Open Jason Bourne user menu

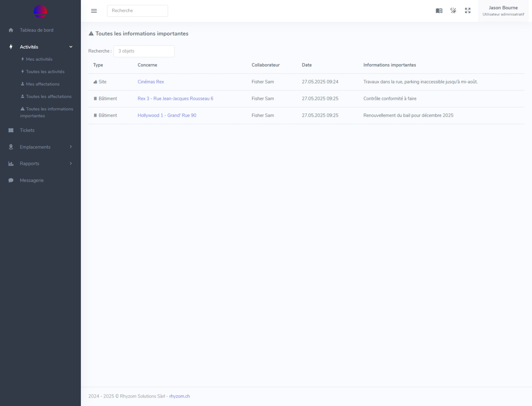click(x=503, y=11)
